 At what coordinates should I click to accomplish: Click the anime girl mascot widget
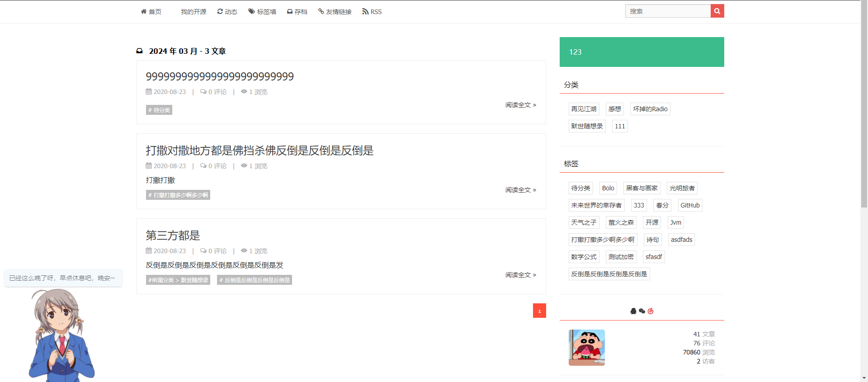pyautogui.click(x=61, y=335)
